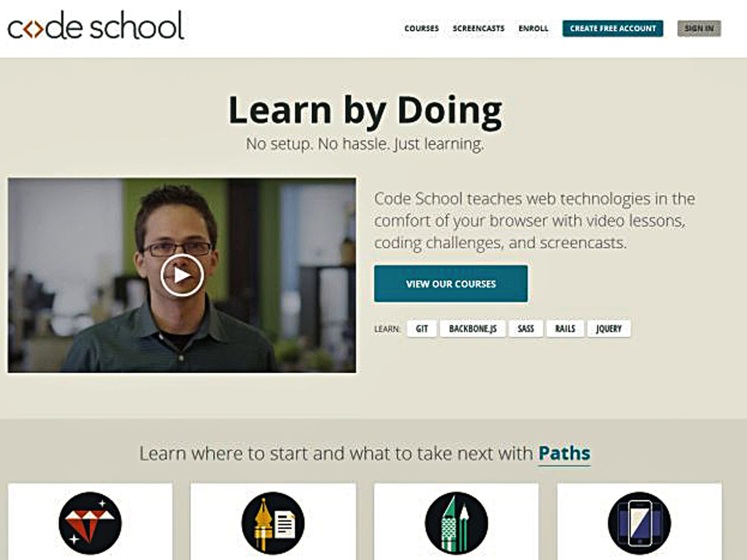747x560 pixels.
Task: Select the Backbone.js learn tag
Action: pyautogui.click(x=473, y=328)
